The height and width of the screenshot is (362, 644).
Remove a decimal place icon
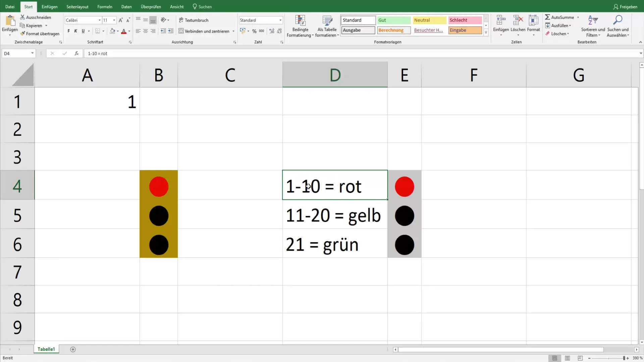[279, 31]
